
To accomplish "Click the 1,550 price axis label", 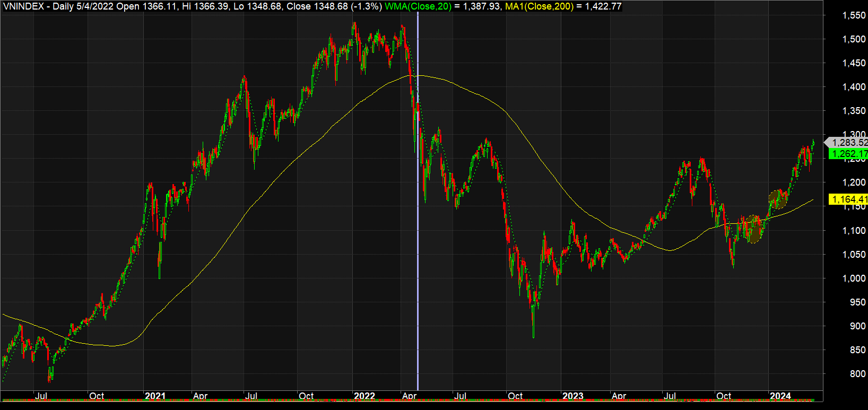I will [854, 15].
